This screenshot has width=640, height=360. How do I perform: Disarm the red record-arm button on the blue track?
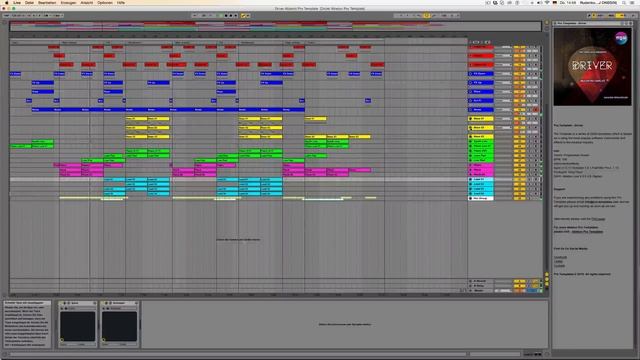click(x=536, y=110)
